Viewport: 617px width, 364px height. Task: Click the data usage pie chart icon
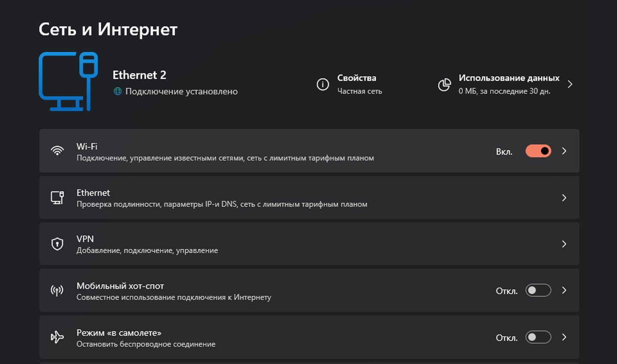pyautogui.click(x=444, y=84)
